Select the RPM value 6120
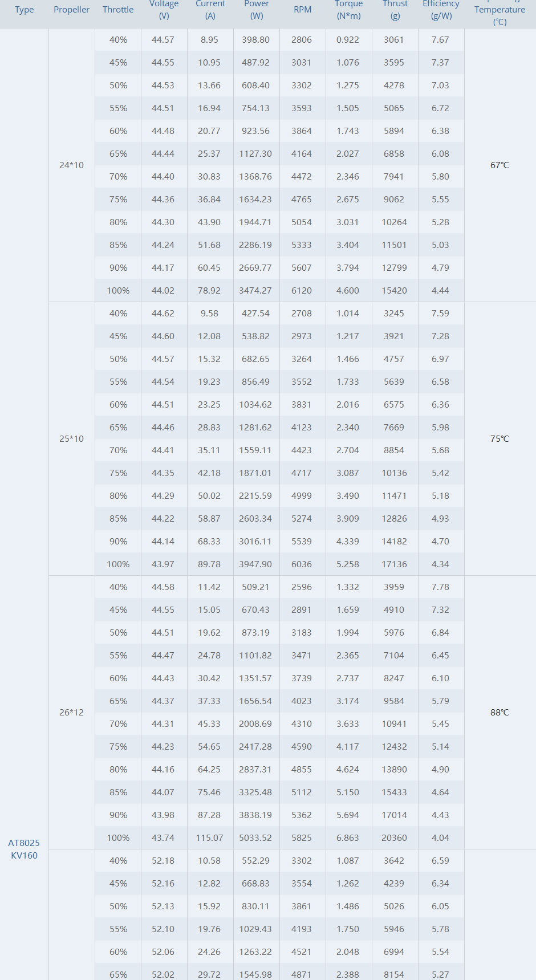536x980 pixels. (302, 291)
